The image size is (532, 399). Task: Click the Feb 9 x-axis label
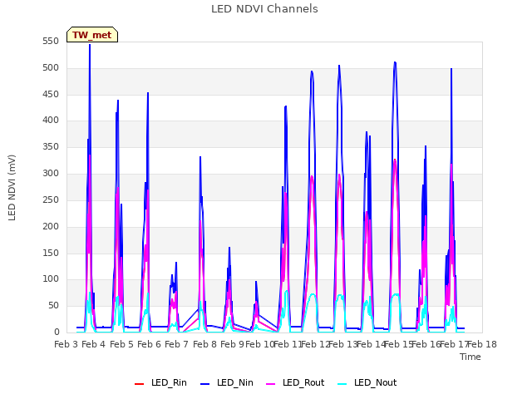[x=232, y=344]
